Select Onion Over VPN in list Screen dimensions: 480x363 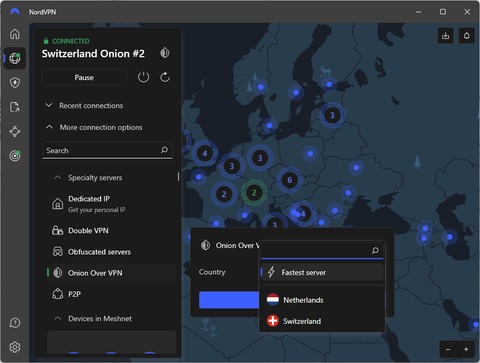pyautogui.click(x=111, y=273)
